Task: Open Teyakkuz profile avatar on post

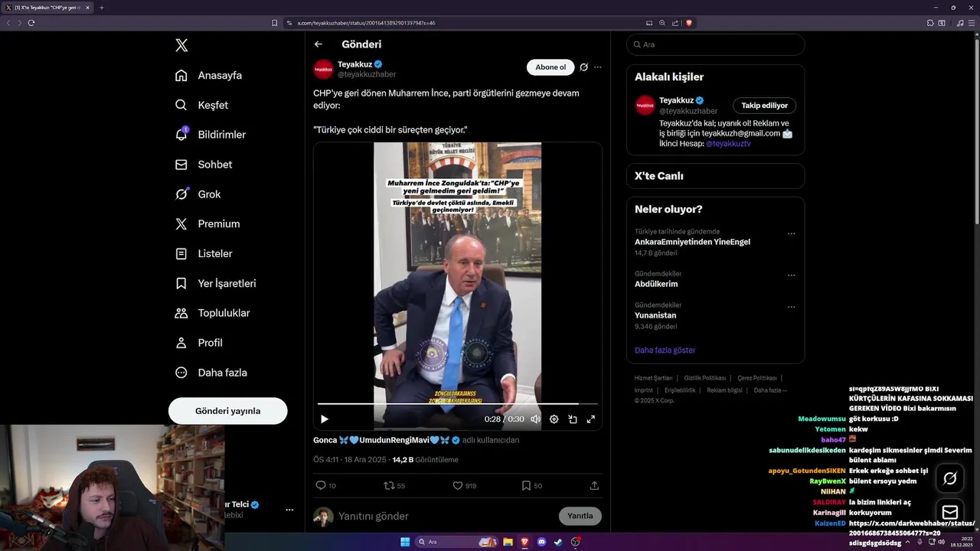Action: [x=323, y=69]
